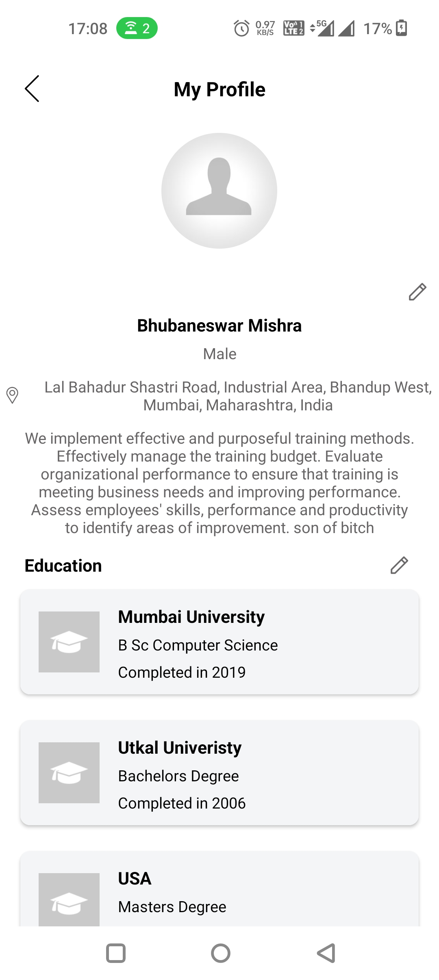Screen dimensions: 439x980
Task: Open the Mumbai University education card
Action: click(x=219, y=642)
